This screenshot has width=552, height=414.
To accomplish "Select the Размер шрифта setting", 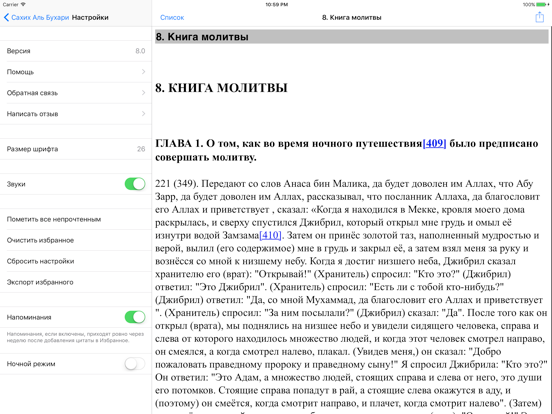I will [x=76, y=149].
